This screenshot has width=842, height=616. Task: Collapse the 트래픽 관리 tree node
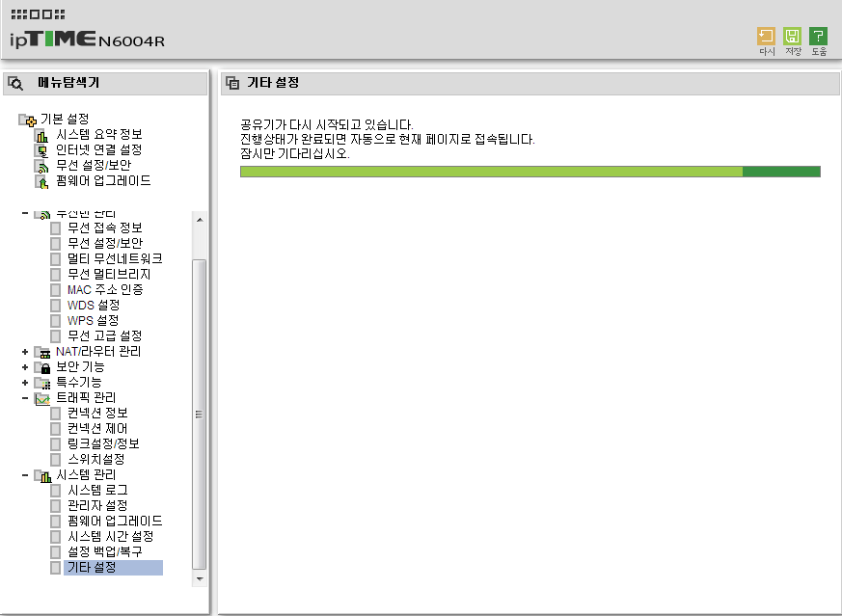pos(25,398)
